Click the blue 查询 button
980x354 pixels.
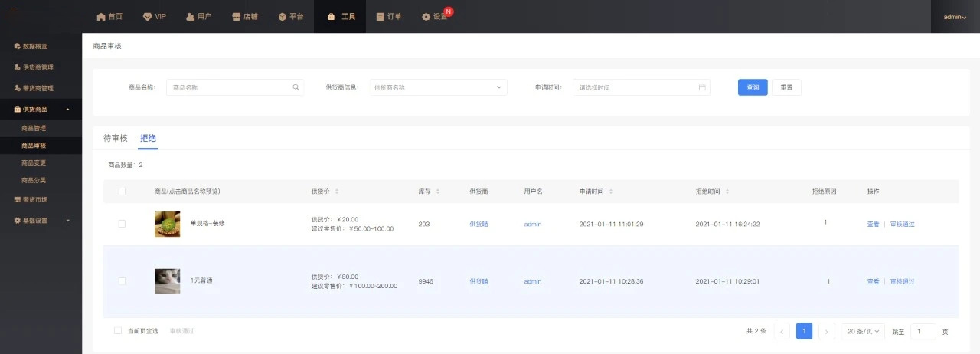click(x=753, y=87)
